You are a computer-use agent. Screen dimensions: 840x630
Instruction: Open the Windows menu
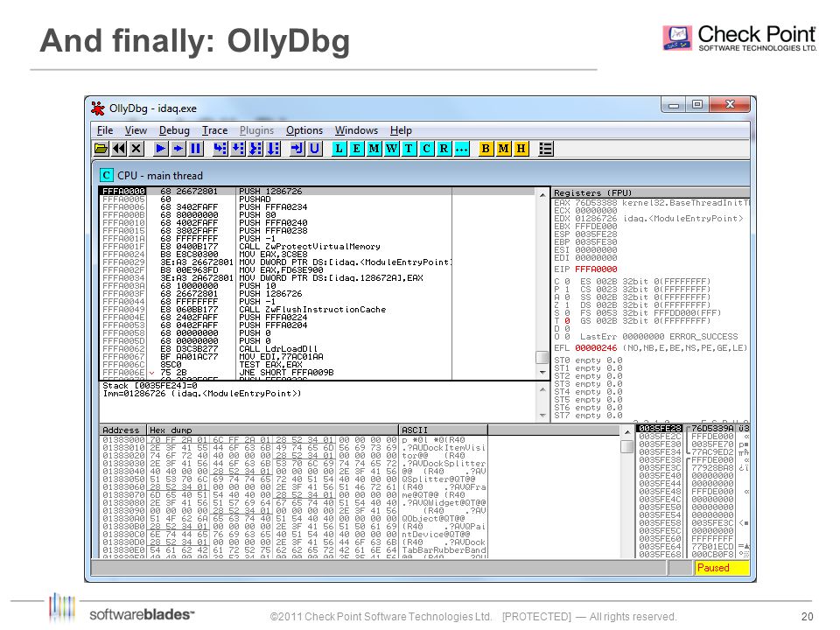[x=356, y=130]
